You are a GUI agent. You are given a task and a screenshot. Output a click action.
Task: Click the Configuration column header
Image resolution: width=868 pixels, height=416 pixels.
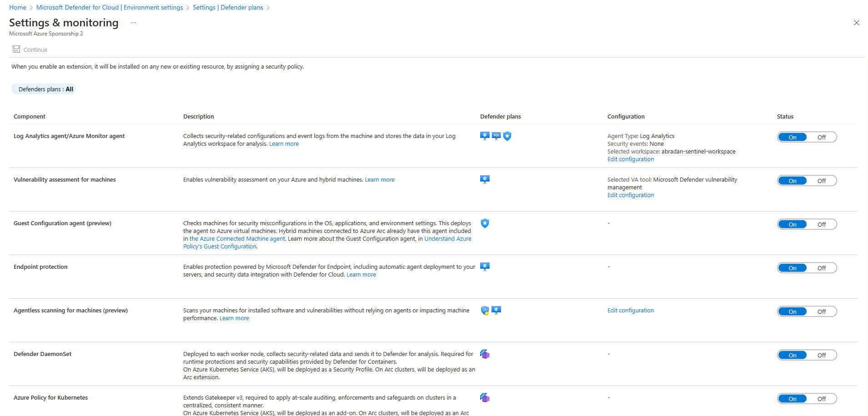626,116
